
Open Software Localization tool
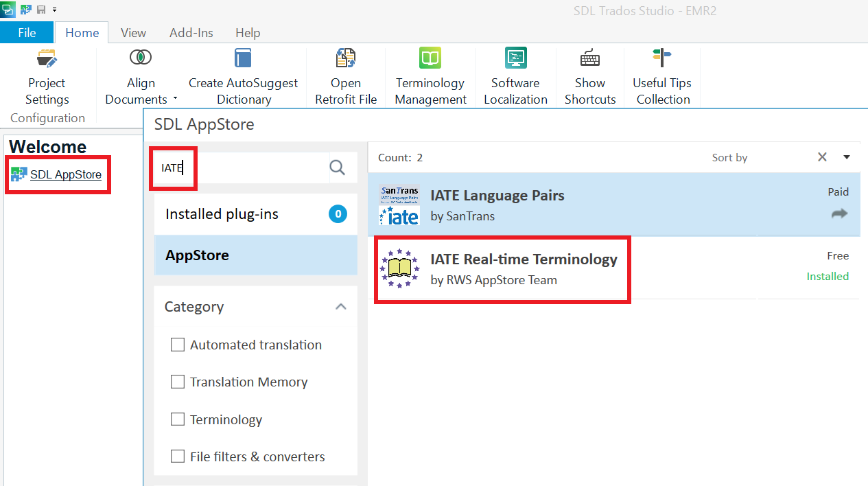[x=515, y=77]
